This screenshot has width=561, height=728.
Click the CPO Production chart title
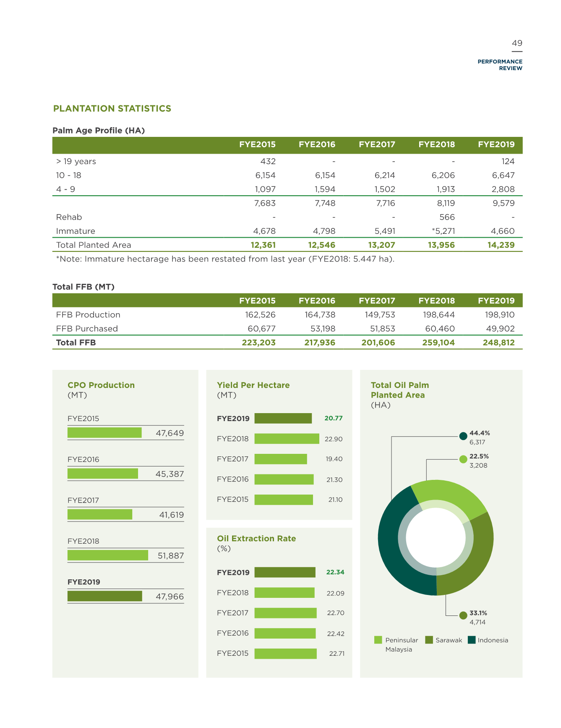coord(101,385)
